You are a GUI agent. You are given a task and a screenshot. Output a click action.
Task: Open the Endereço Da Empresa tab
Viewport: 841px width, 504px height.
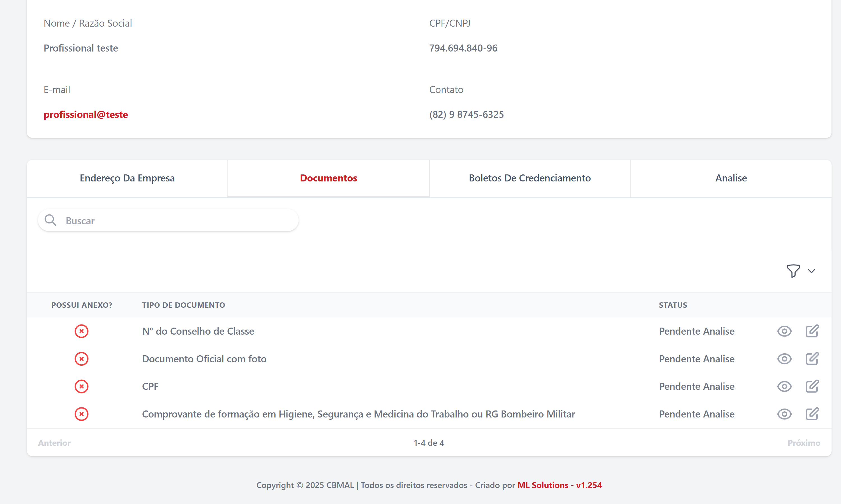127,178
